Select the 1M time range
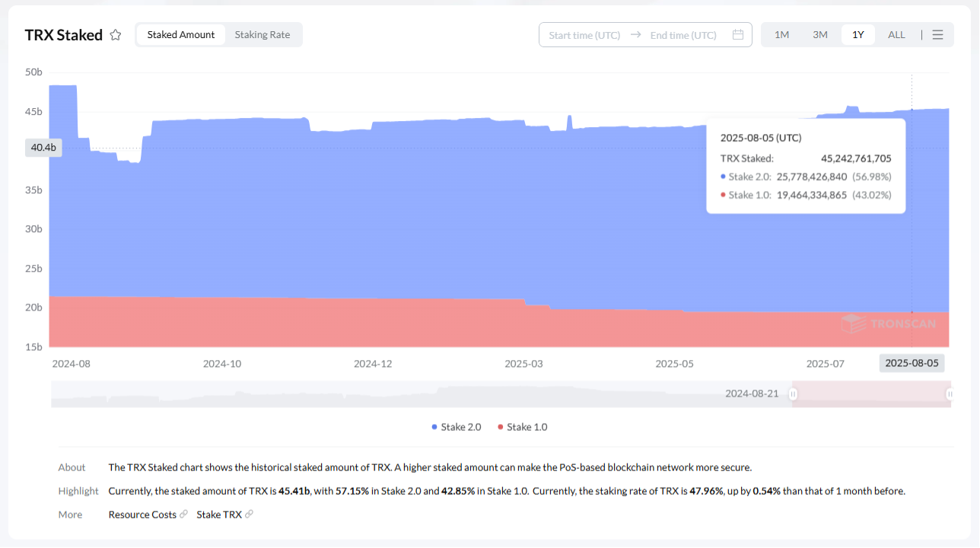This screenshot has width=980, height=548. pos(781,35)
